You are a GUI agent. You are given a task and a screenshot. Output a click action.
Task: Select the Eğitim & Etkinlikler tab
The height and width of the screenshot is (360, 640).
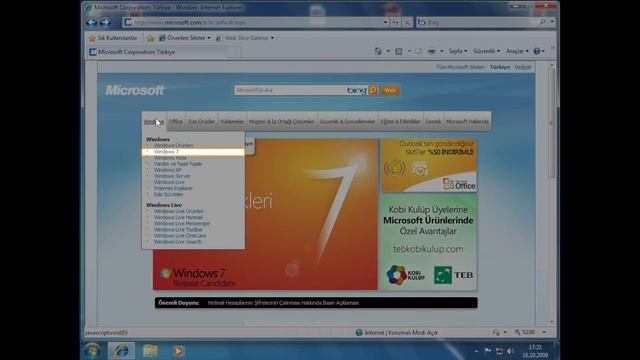click(x=400, y=122)
